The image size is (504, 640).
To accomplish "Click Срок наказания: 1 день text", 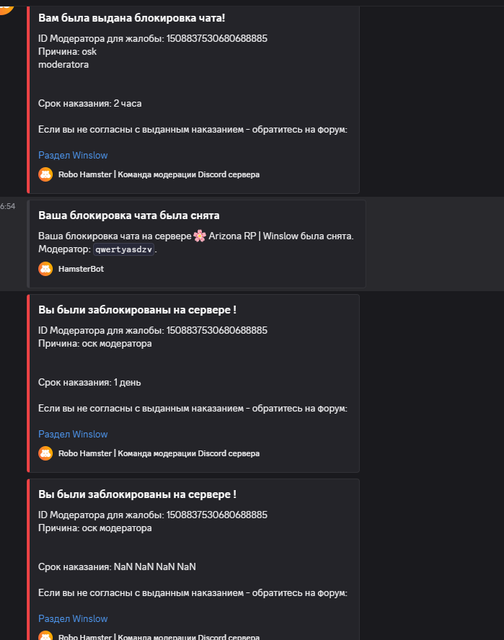I will tap(89, 382).
